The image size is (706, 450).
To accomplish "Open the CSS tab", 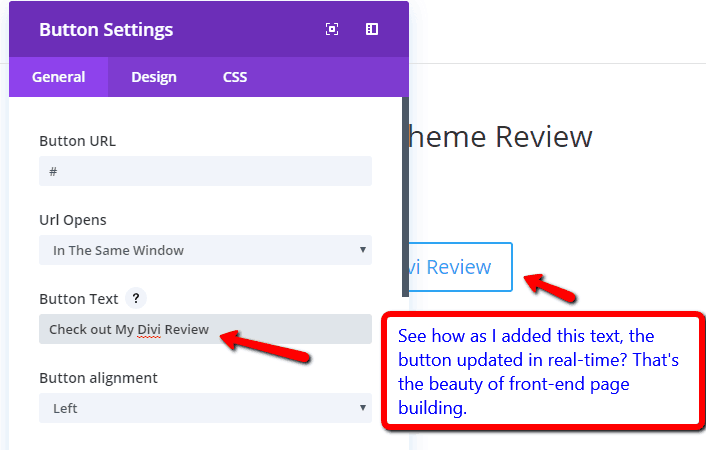I will (x=235, y=77).
